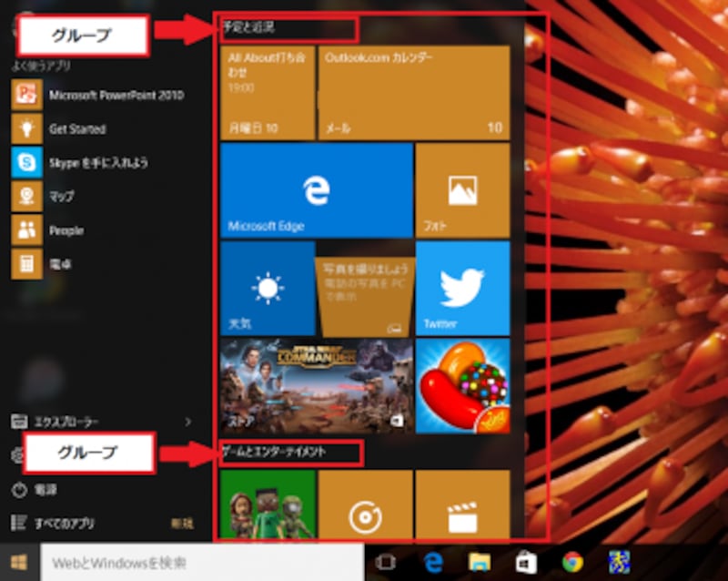Open the フォト photos tile
This screenshot has height=581, width=728.
(x=463, y=190)
